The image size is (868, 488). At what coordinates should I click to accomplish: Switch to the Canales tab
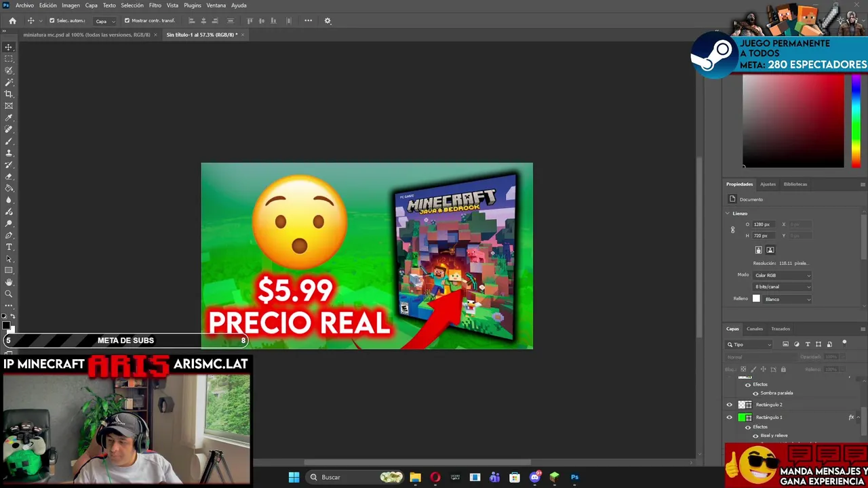[x=755, y=329]
